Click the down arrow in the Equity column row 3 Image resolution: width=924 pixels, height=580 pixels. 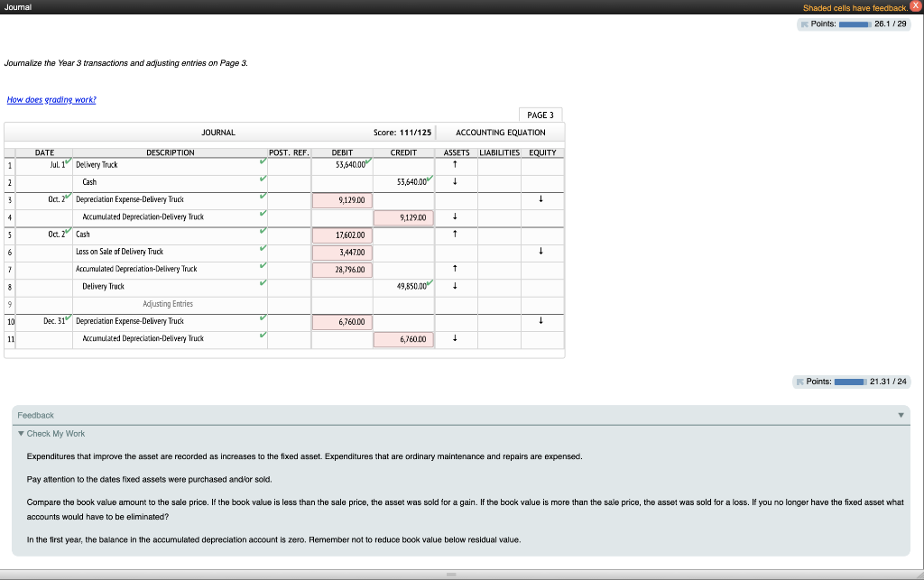tap(541, 198)
